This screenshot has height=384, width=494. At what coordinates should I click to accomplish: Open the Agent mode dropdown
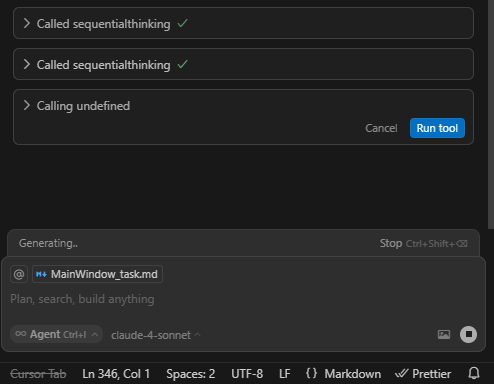(56, 334)
